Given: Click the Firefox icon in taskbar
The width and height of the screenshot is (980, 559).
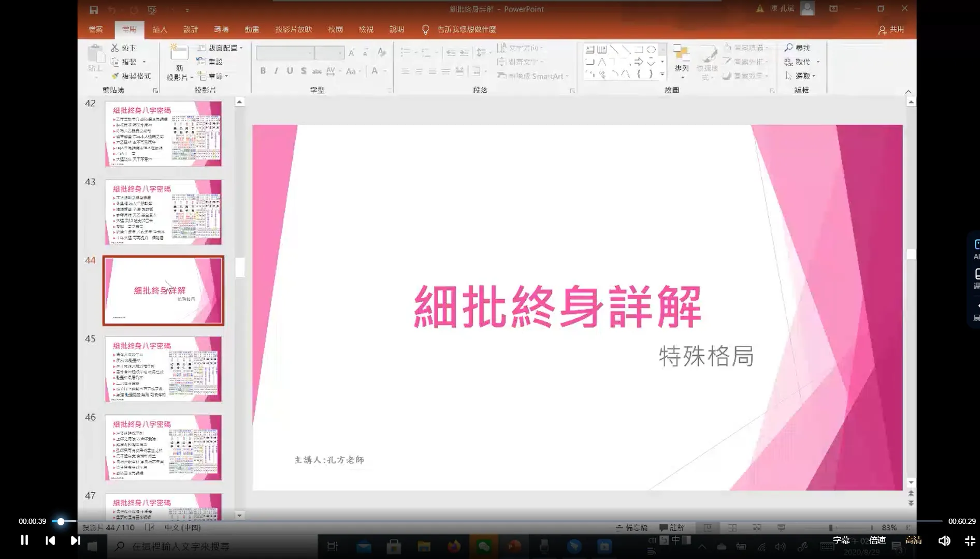Looking at the screenshot, I should (x=454, y=547).
